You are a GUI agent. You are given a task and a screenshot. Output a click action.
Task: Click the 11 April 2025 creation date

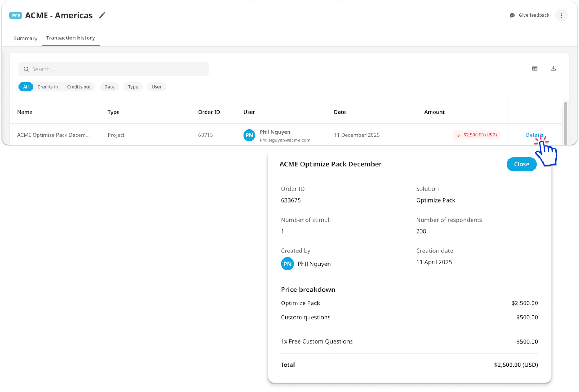coord(434,262)
